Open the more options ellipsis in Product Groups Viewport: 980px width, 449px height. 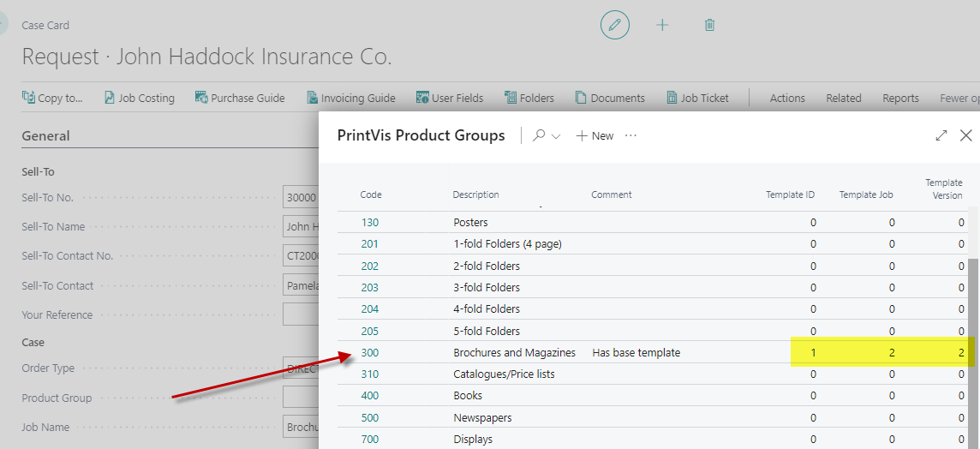[630, 135]
